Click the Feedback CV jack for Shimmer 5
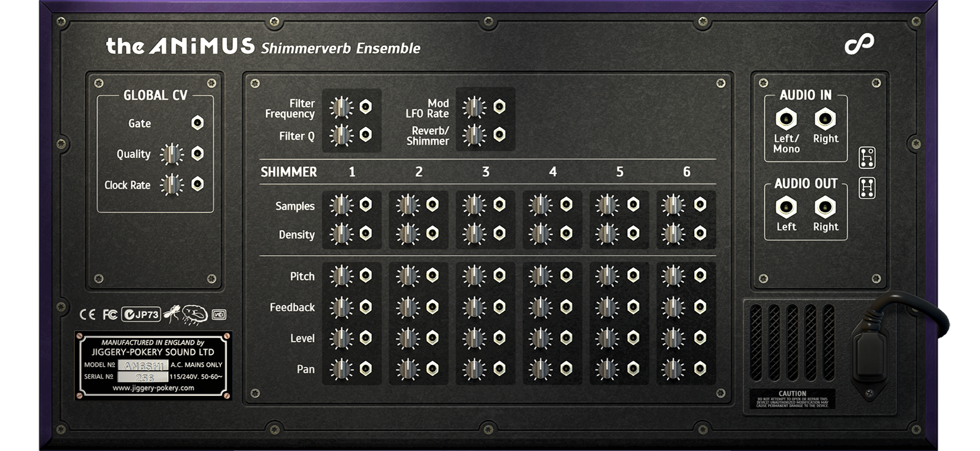This screenshot has width=980, height=451. click(x=633, y=306)
